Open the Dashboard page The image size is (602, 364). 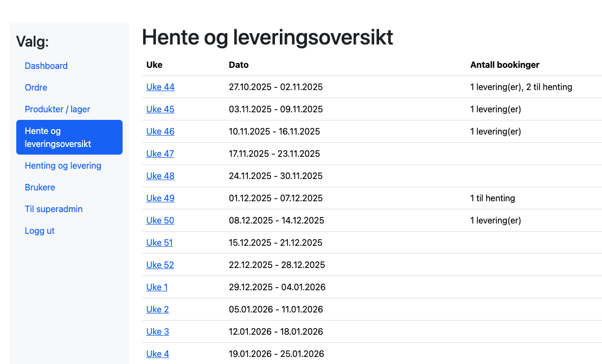pyautogui.click(x=46, y=66)
